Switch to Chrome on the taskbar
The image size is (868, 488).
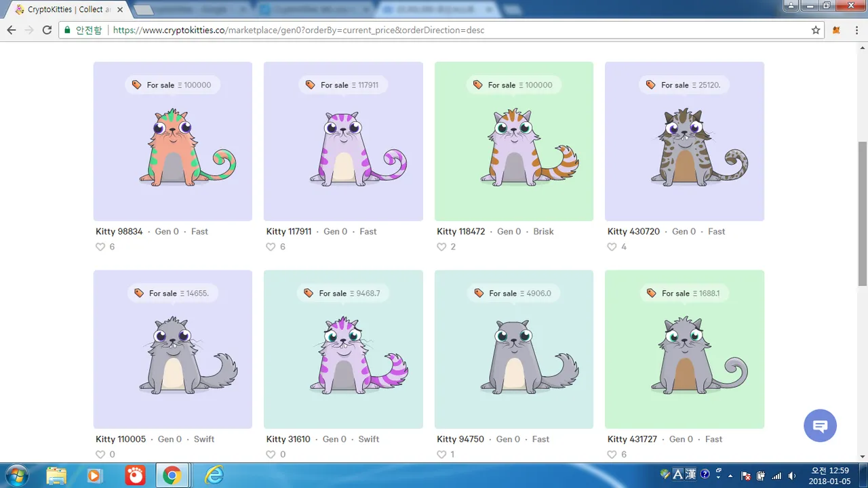coord(172,476)
